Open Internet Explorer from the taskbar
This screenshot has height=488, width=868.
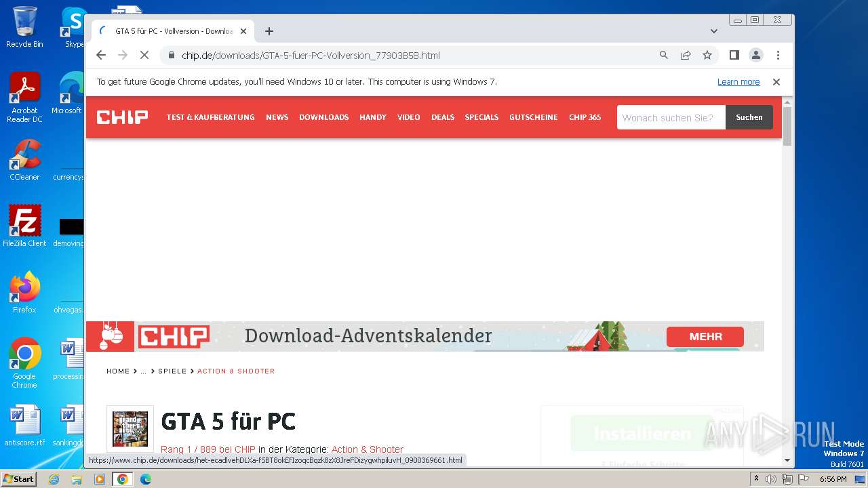54,479
